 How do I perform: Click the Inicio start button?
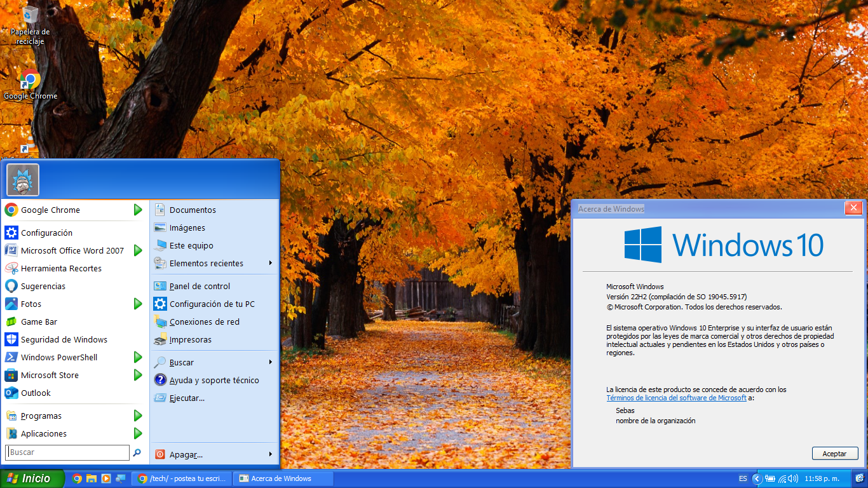(32, 478)
